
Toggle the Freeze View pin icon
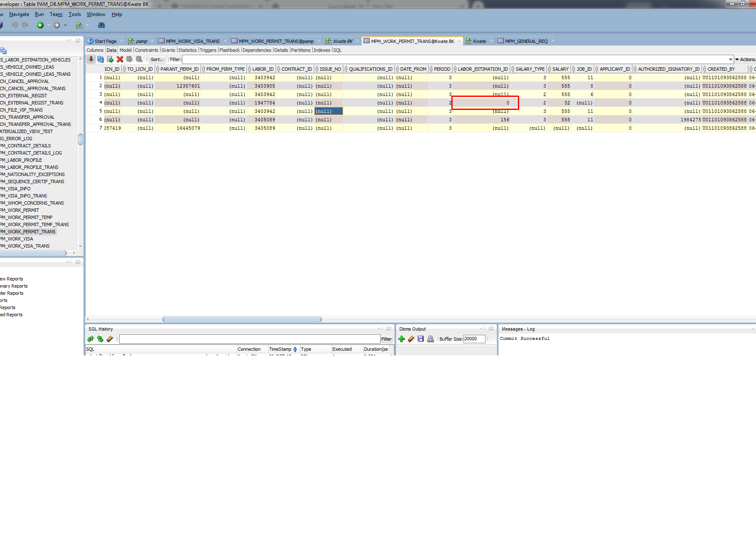click(91, 59)
